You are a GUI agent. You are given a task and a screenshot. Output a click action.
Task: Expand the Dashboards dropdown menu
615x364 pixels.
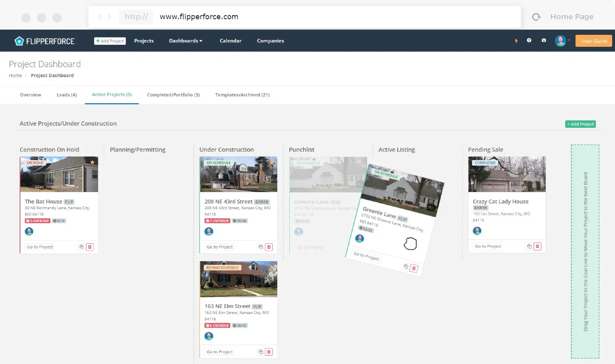185,41
